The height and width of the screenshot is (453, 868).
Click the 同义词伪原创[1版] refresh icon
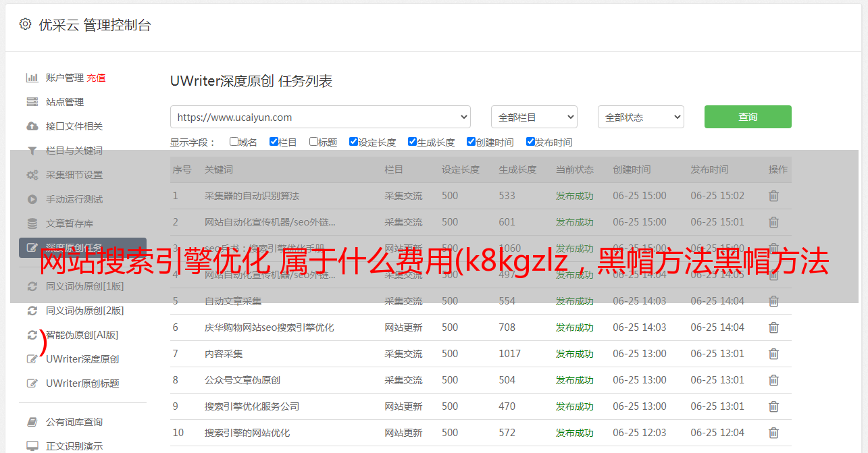pyautogui.click(x=32, y=286)
